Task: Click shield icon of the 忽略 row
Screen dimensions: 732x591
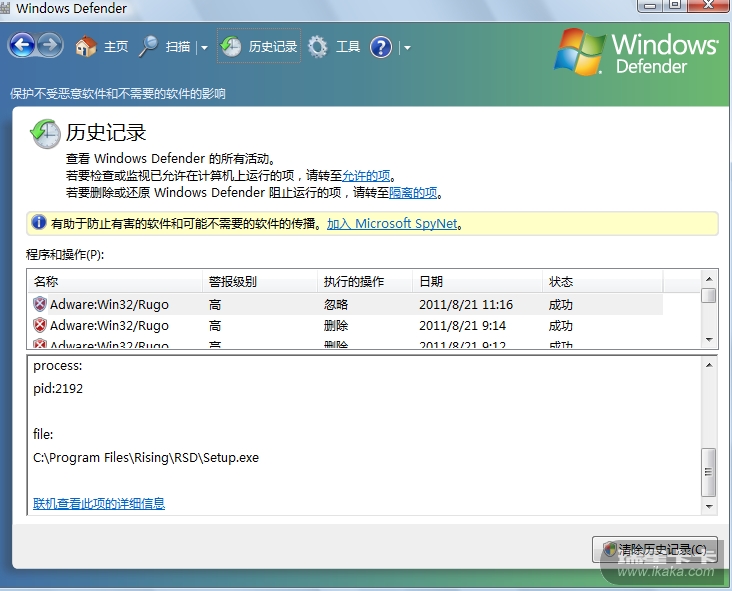Action: pos(40,304)
